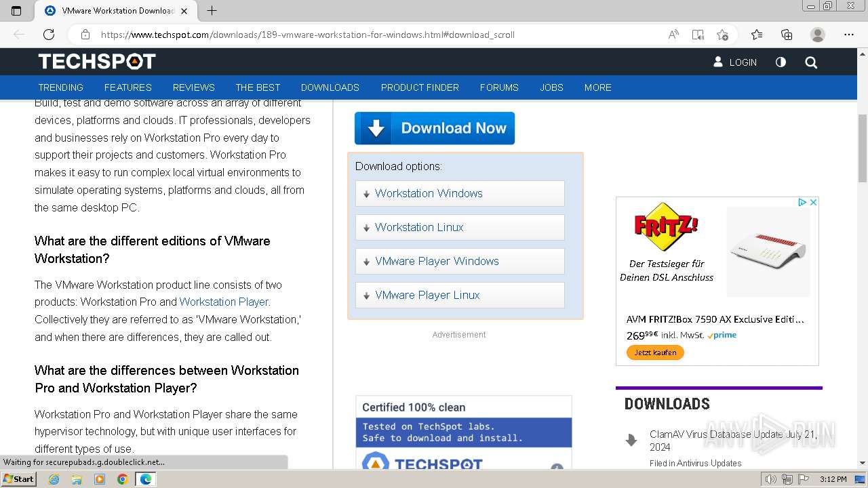Viewport: 868px width, 488px height.
Task: Open site search with the magnifier icon
Action: (x=811, y=62)
